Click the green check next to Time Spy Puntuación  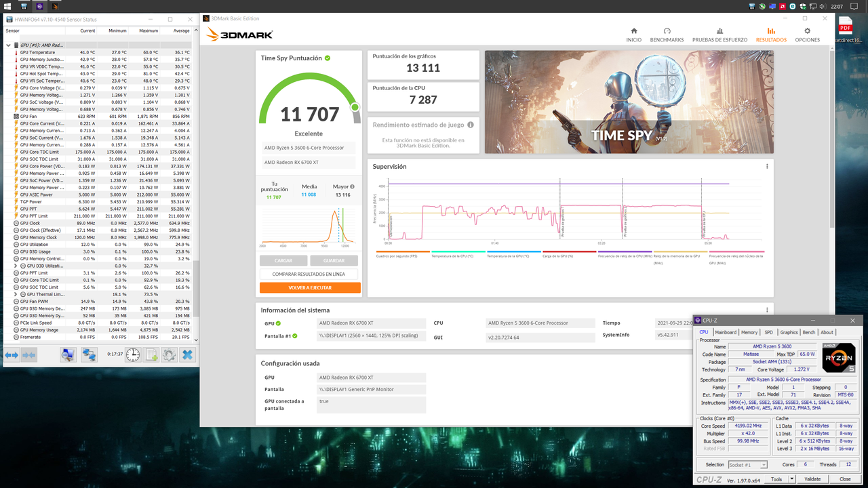point(328,58)
